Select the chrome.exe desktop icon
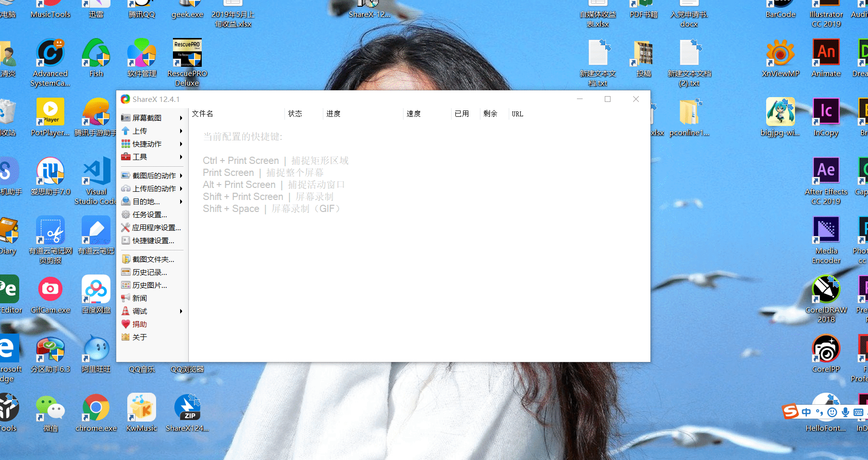The width and height of the screenshot is (868, 460). point(96,408)
